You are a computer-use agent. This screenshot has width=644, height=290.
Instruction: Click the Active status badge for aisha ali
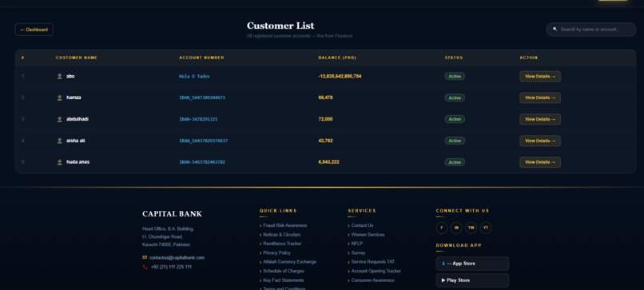(455, 141)
